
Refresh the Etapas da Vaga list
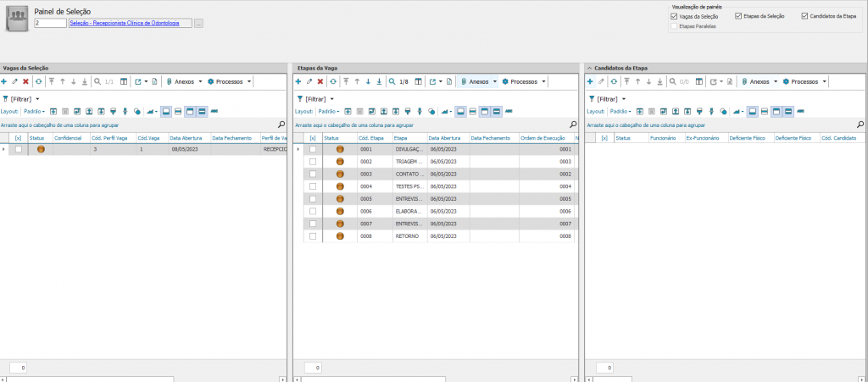coord(332,81)
